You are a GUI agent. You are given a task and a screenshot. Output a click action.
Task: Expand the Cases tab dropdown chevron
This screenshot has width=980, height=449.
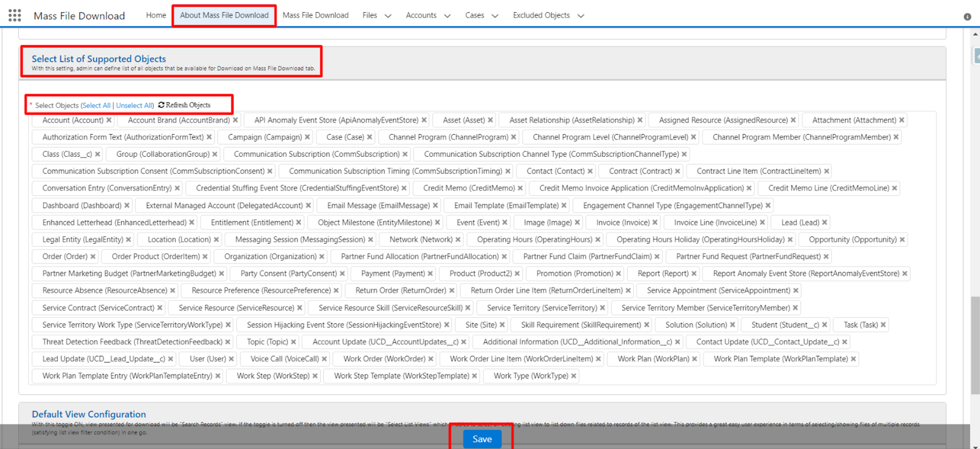495,16
